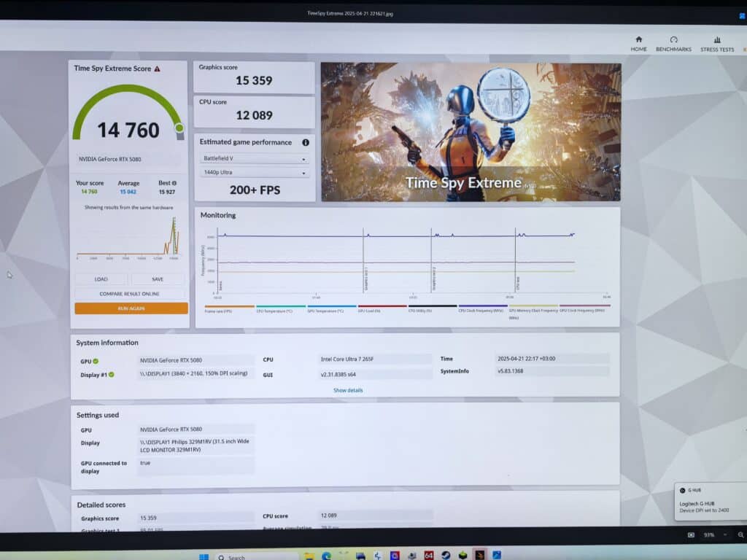Screen dimensions: 747x560
Task: Click the warning triangle beside Time Spy Extreme Score
Action: [x=158, y=69]
